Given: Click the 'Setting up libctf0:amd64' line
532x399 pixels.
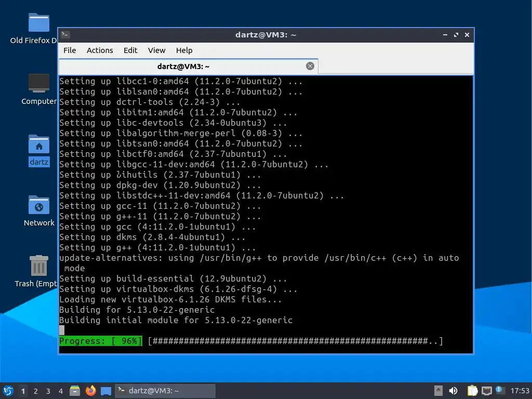Looking at the screenshot, I should pyautogui.click(x=173, y=154).
